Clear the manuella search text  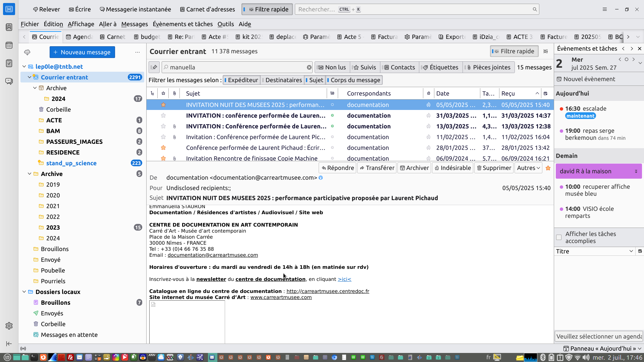309,67
